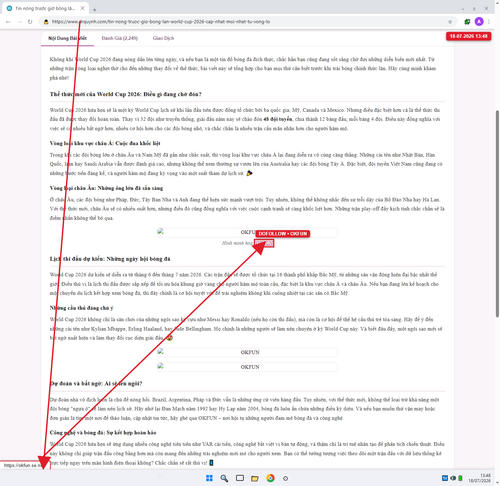Open taskbar Search magnifier

point(224,478)
